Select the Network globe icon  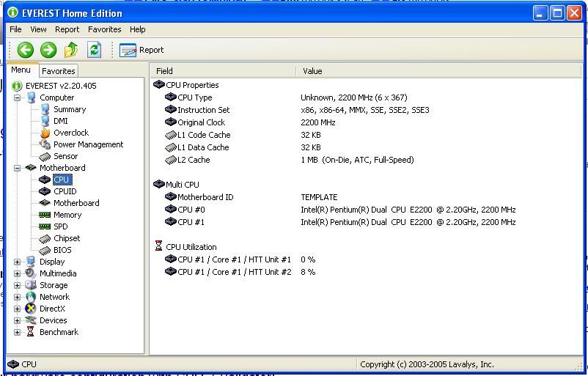click(31, 297)
